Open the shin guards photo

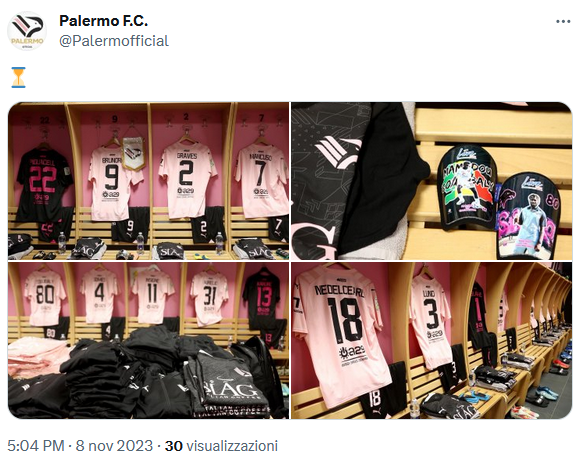pyautogui.click(x=432, y=181)
